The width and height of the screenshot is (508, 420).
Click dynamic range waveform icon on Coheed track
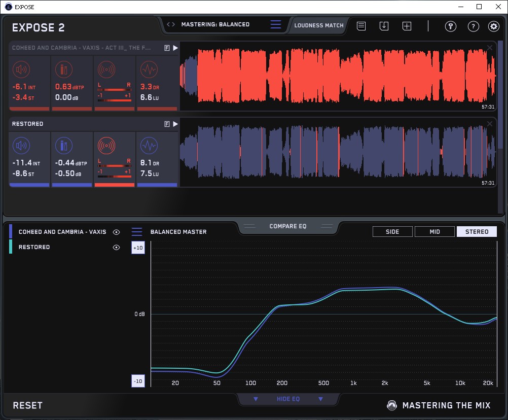click(x=148, y=69)
